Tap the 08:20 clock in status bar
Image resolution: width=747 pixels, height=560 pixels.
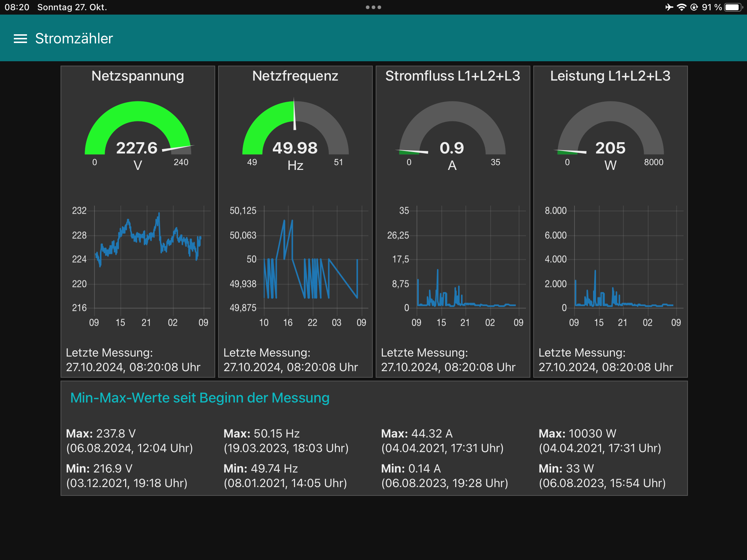click(17, 7)
